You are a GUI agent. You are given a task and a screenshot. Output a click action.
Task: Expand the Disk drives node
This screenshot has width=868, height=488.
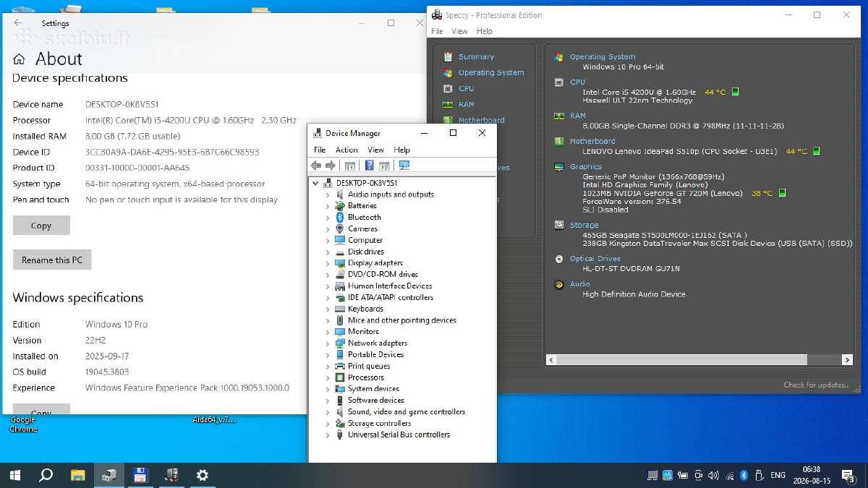point(328,252)
